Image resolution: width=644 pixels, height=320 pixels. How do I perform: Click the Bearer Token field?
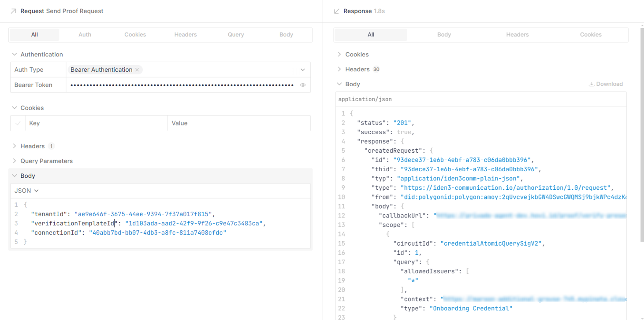pos(182,85)
